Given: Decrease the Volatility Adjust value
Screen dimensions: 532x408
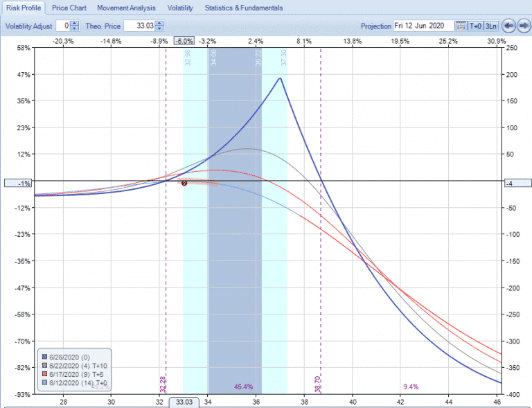Looking at the screenshot, I should coord(75,28).
